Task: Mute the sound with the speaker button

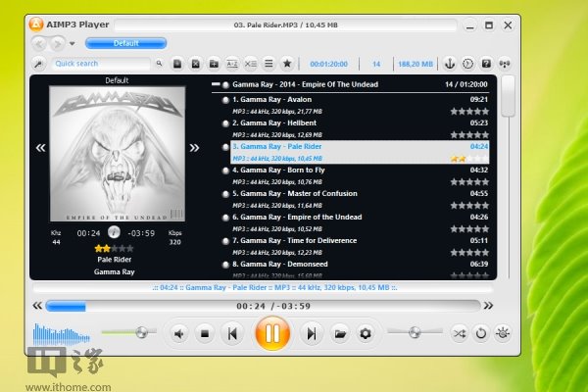Action: coord(179,334)
